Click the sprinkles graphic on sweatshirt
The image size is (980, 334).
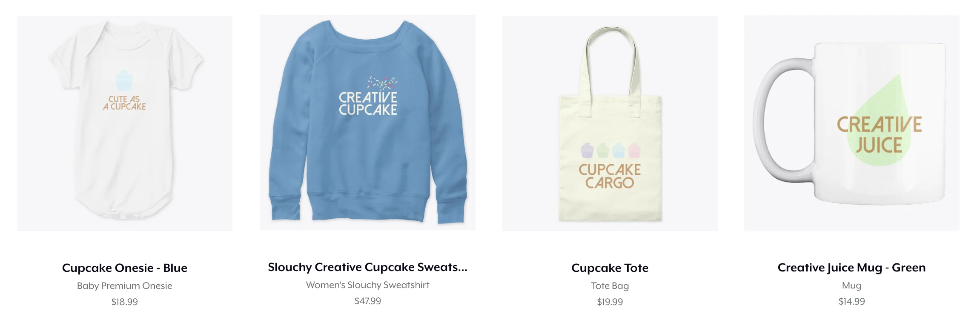coord(382,82)
